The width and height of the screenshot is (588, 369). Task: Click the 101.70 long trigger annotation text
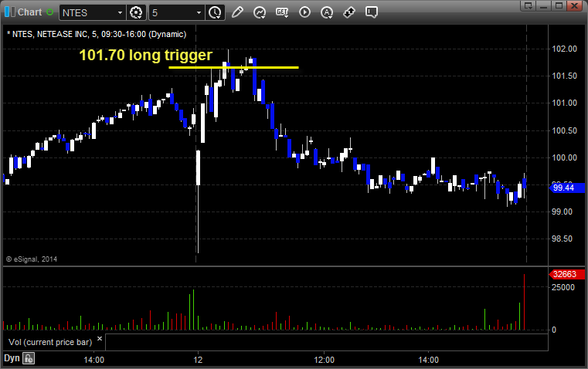(x=145, y=56)
